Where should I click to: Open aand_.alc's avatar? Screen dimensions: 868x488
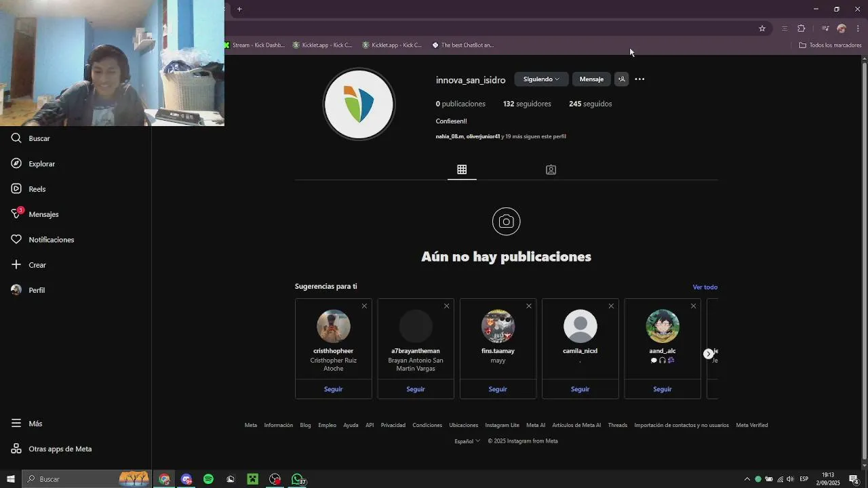click(x=663, y=327)
